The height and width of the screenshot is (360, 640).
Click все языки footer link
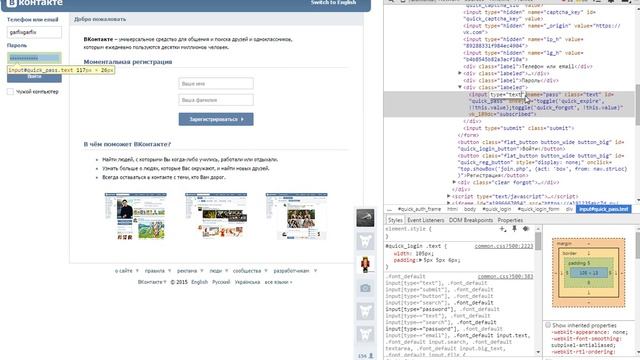[x=278, y=282]
